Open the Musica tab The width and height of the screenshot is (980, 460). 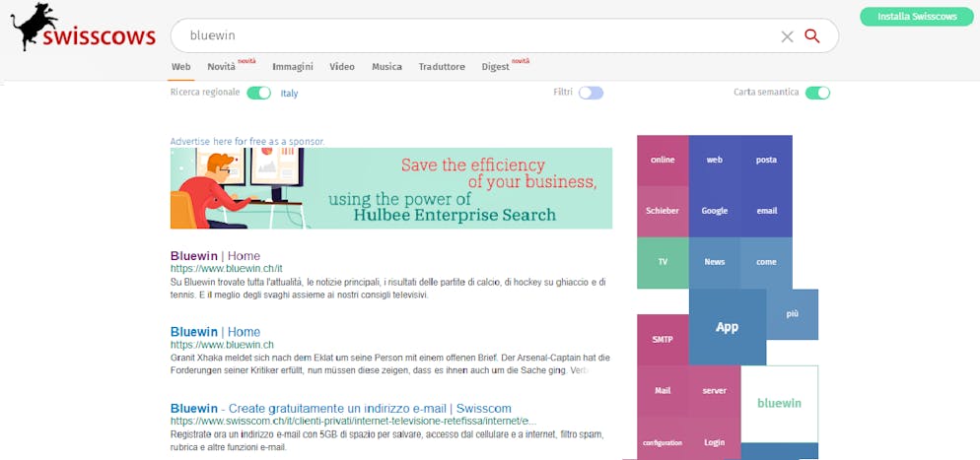(x=386, y=67)
